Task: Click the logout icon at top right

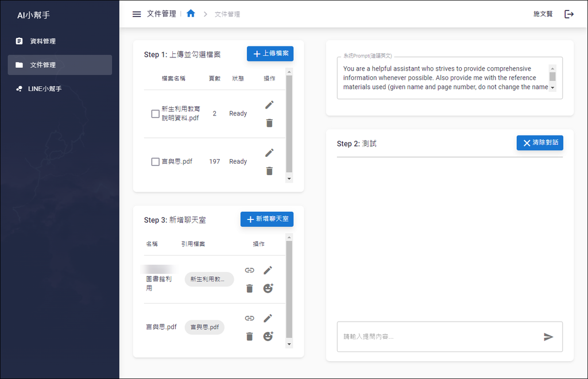Action: (568, 13)
